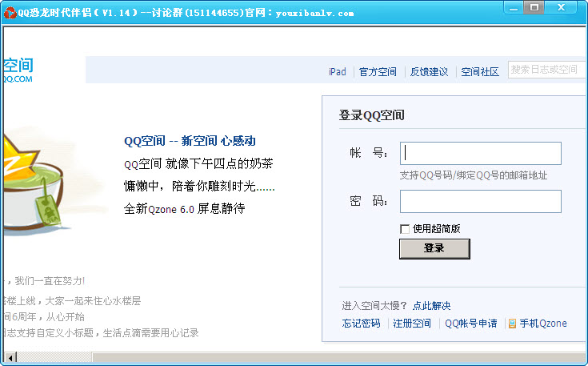
Task: Click the 搜索日志或空间 search box
Action: click(546, 70)
